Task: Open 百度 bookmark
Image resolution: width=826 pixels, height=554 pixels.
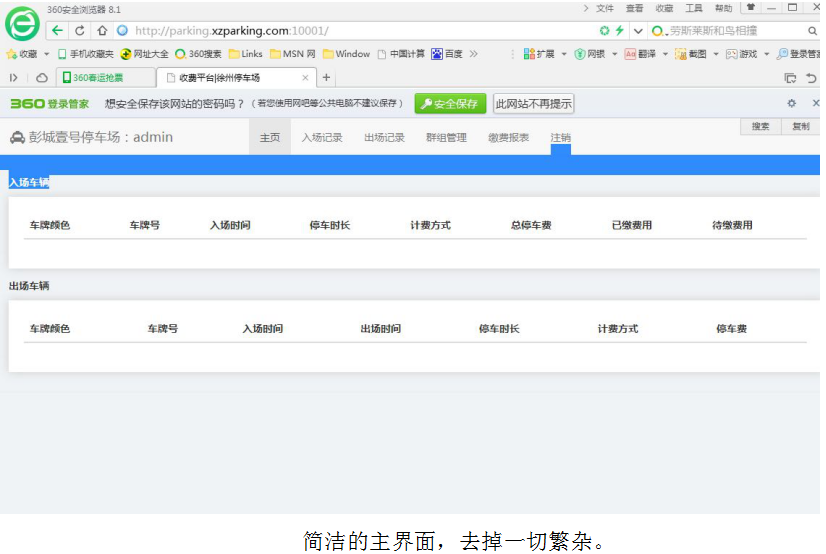Action: click(447, 54)
